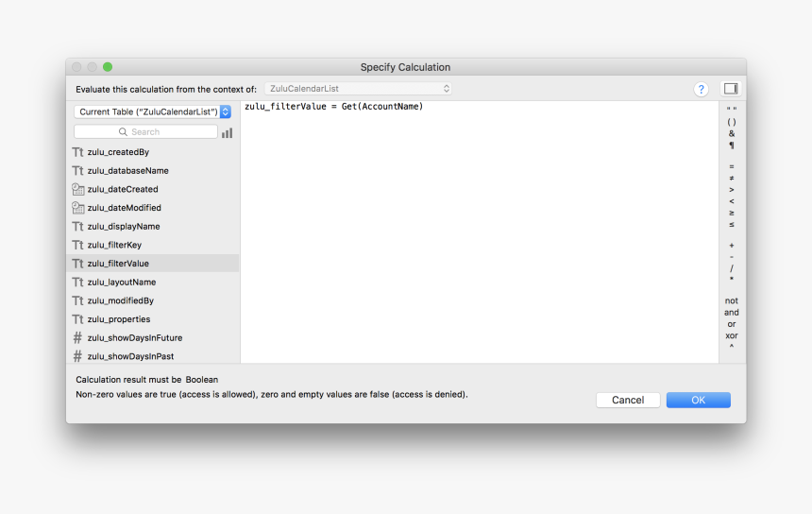Insert greater-than operator
This screenshot has width=812, height=514.
731,190
